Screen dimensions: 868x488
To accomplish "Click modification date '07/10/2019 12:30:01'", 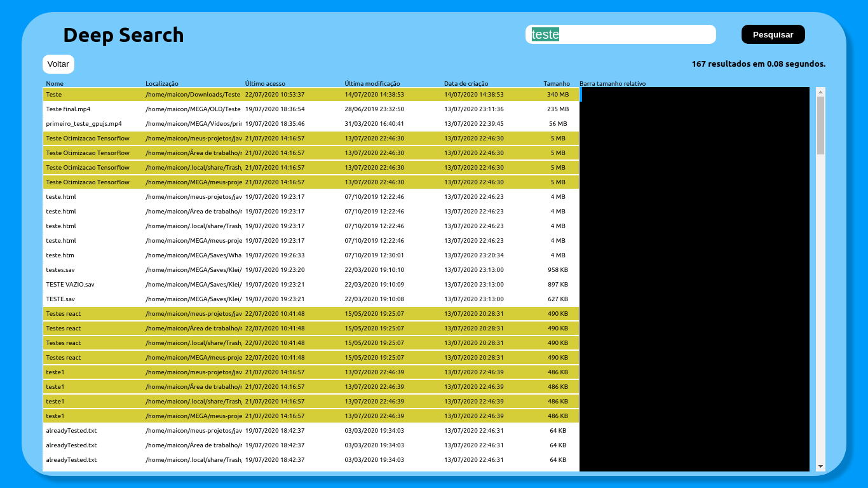I will pos(374,255).
